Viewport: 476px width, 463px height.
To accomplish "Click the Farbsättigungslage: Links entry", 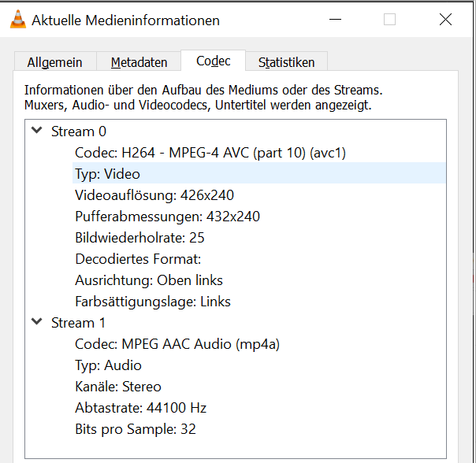I will (153, 302).
